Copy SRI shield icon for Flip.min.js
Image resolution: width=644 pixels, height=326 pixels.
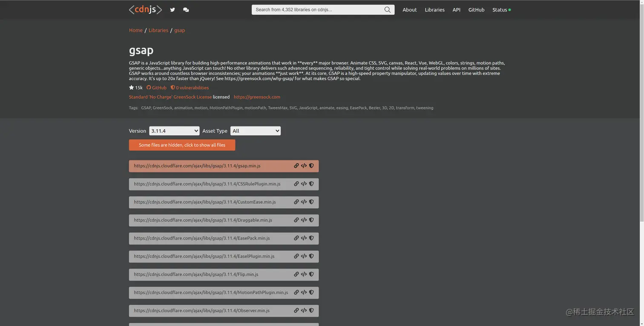click(311, 275)
